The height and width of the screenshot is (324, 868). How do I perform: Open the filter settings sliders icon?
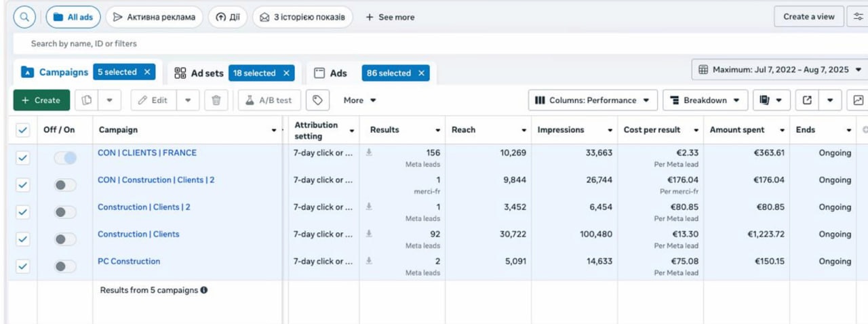pos(858,17)
